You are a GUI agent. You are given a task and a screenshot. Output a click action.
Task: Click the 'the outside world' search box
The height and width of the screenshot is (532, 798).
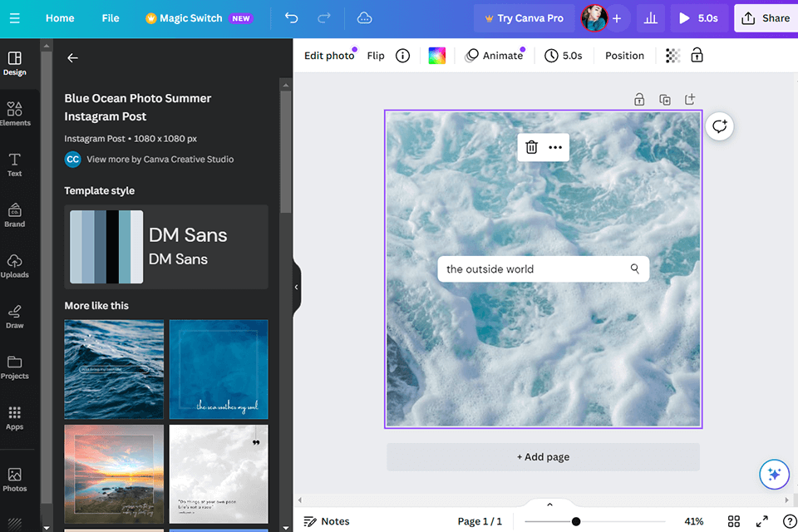(x=543, y=268)
